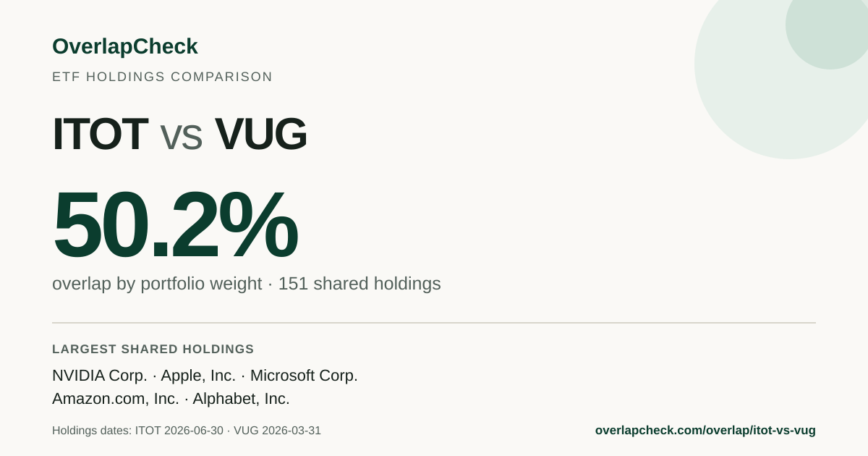This screenshot has height=456, width=868.
Task: Open the overlapcheck.com/overlap/itot-vs-vug link
Action: (705, 431)
